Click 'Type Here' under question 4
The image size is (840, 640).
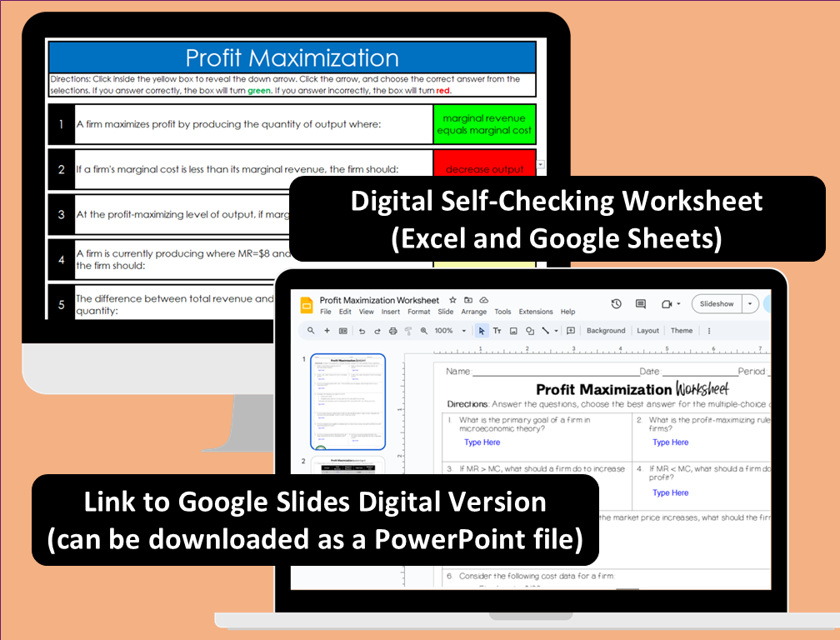(x=670, y=492)
